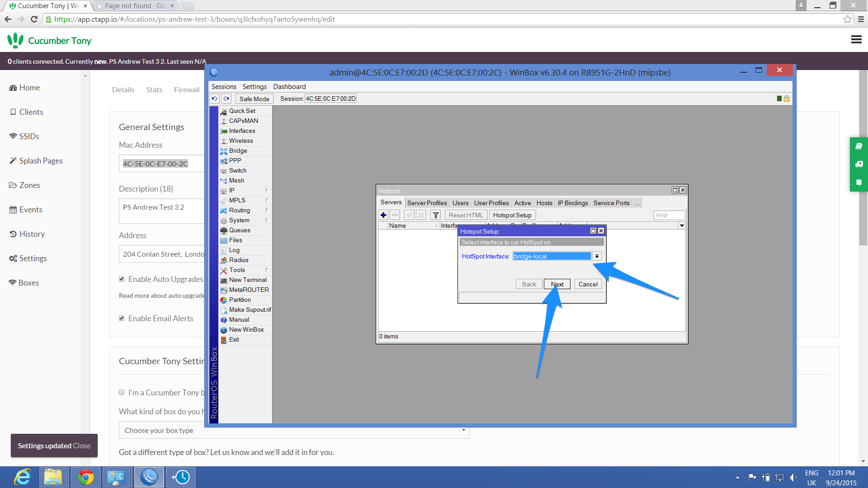The height and width of the screenshot is (488, 868).
Task: Open the Hotspot table column dropdown arrow
Action: click(682, 225)
